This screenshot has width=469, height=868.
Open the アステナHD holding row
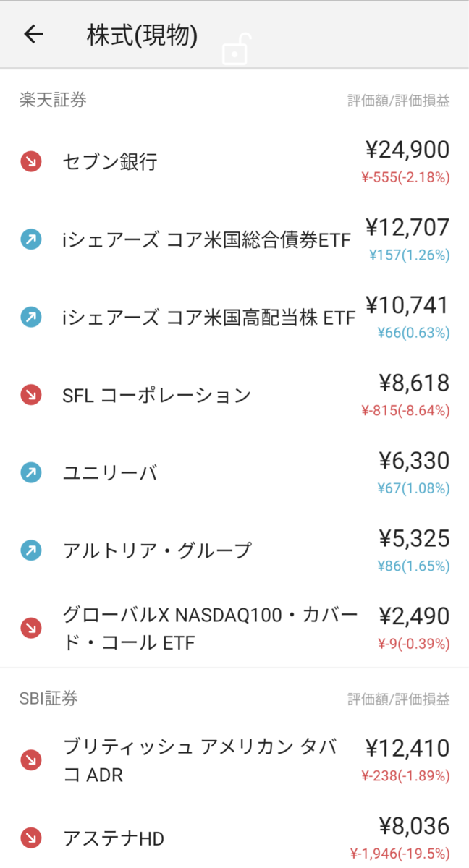(x=234, y=838)
